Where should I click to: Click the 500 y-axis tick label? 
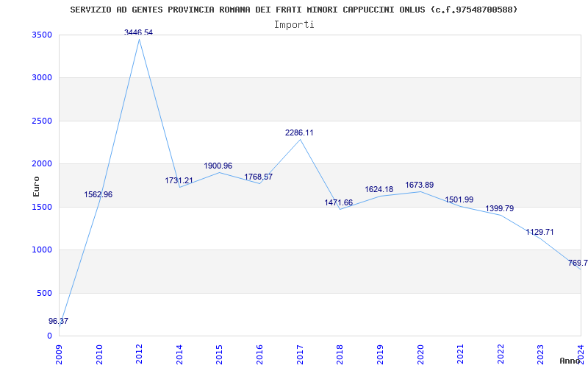pyautogui.click(x=44, y=293)
